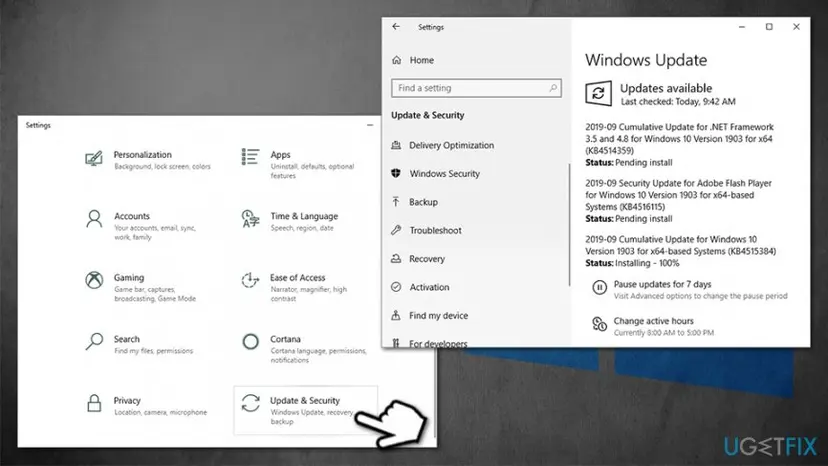The image size is (828, 466).
Task: Open Cortana tile label
Action: [285, 339]
